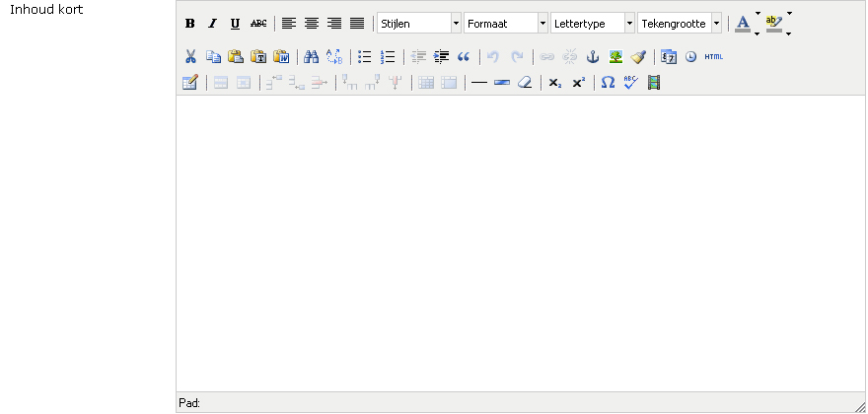Paste from Word icon
This screenshot has height=414, width=868.
coord(281,56)
